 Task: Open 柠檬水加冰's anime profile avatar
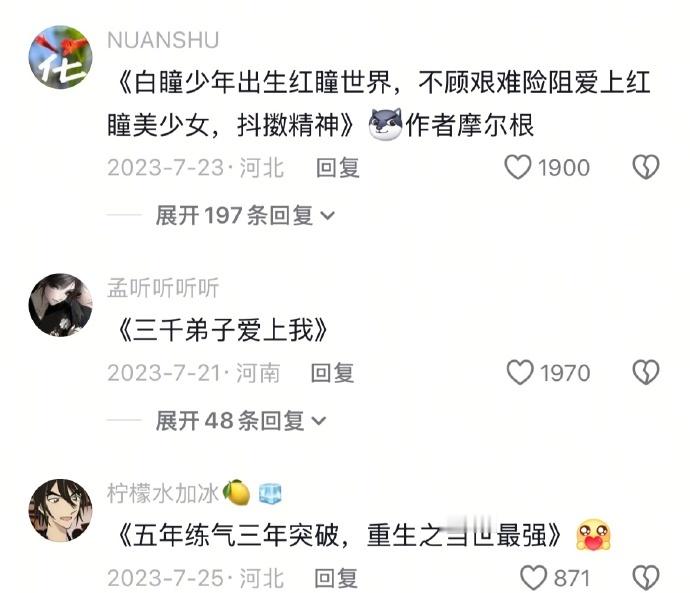[61, 510]
